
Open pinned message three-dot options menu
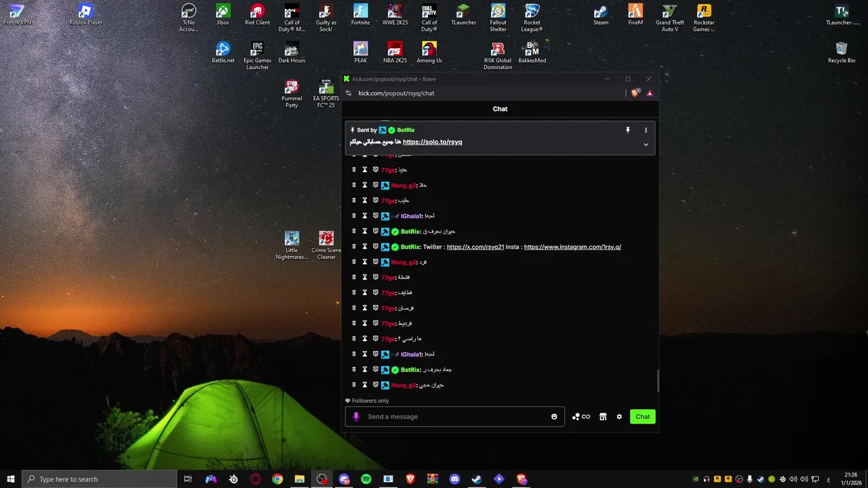pos(646,130)
